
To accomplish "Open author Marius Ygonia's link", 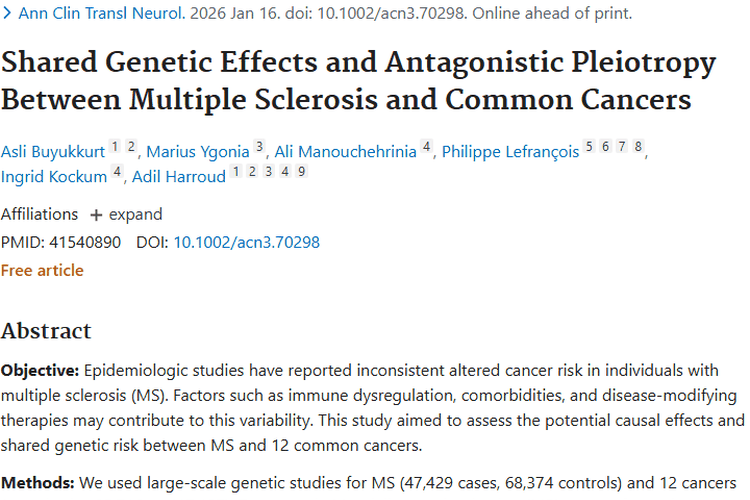I will point(198,152).
